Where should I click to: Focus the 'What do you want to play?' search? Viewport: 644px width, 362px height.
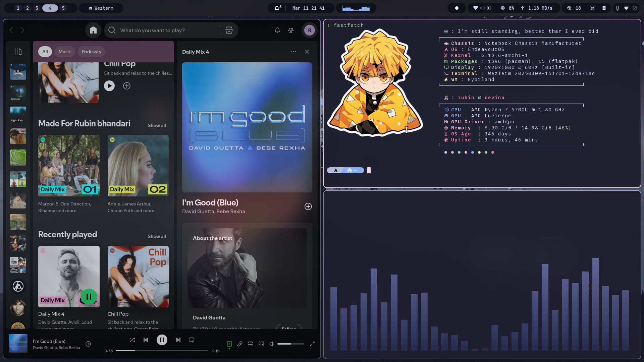[x=163, y=30]
